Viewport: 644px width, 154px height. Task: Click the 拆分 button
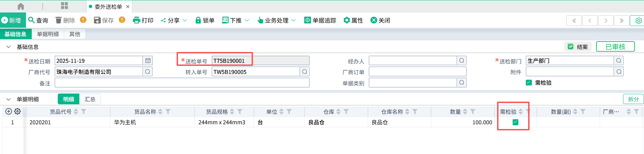tap(633, 99)
